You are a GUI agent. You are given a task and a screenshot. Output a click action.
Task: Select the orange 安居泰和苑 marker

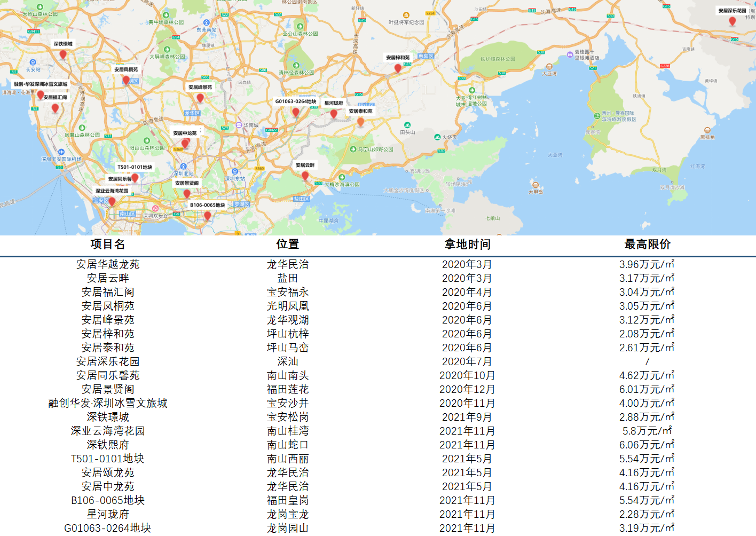tap(360, 122)
